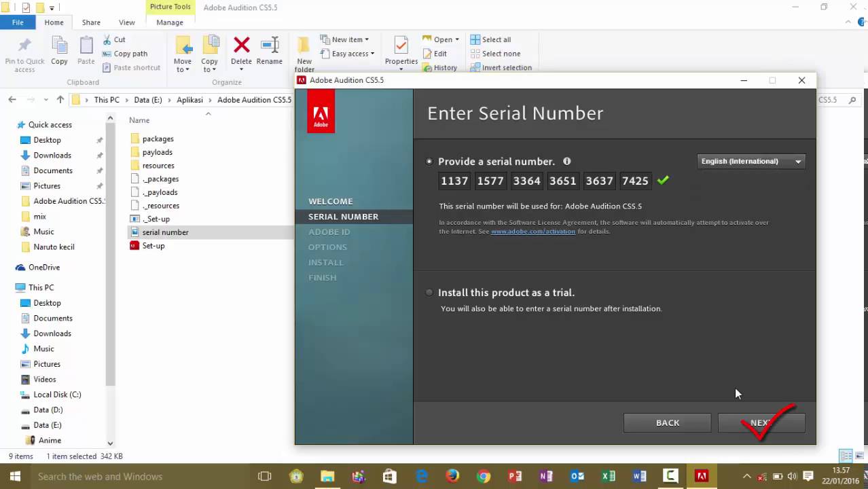Switch to the Share ribbon tab
Image resolution: width=868 pixels, height=489 pixels.
point(91,22)
